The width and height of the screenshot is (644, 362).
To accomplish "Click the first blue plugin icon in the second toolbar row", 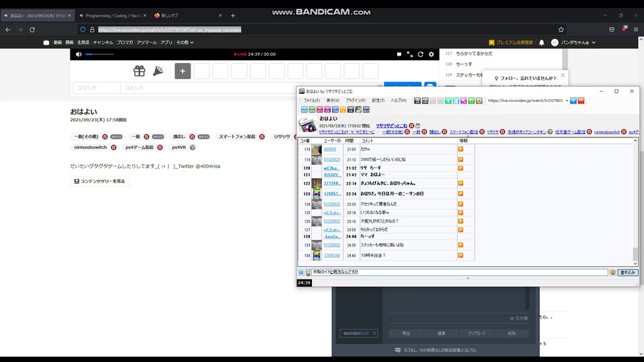I will coord(305,109).
